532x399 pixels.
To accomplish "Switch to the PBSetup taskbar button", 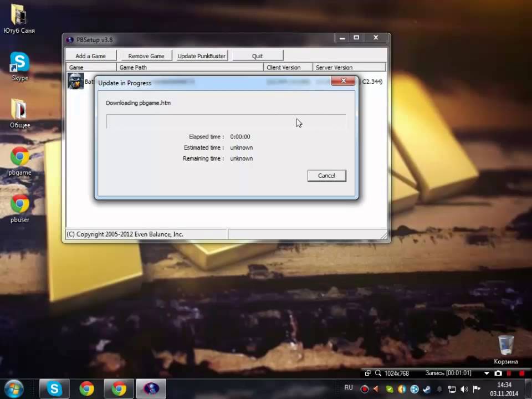I will 151,389.
